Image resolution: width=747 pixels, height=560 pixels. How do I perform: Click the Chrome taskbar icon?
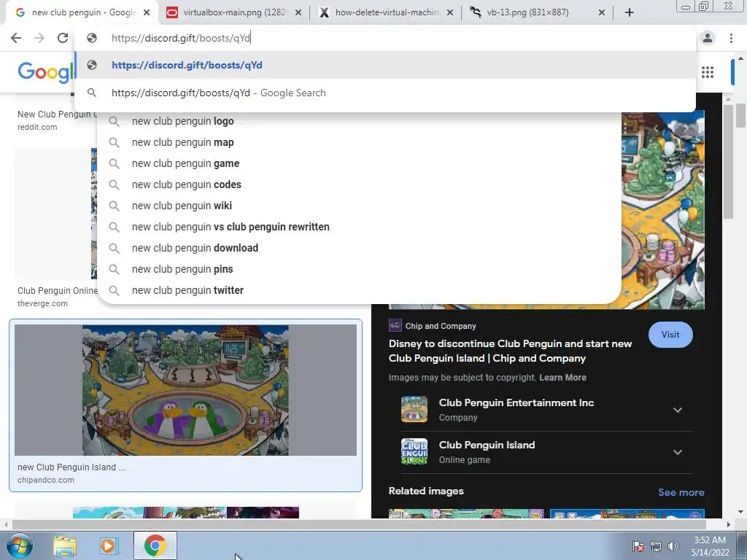tap(155, 545)
